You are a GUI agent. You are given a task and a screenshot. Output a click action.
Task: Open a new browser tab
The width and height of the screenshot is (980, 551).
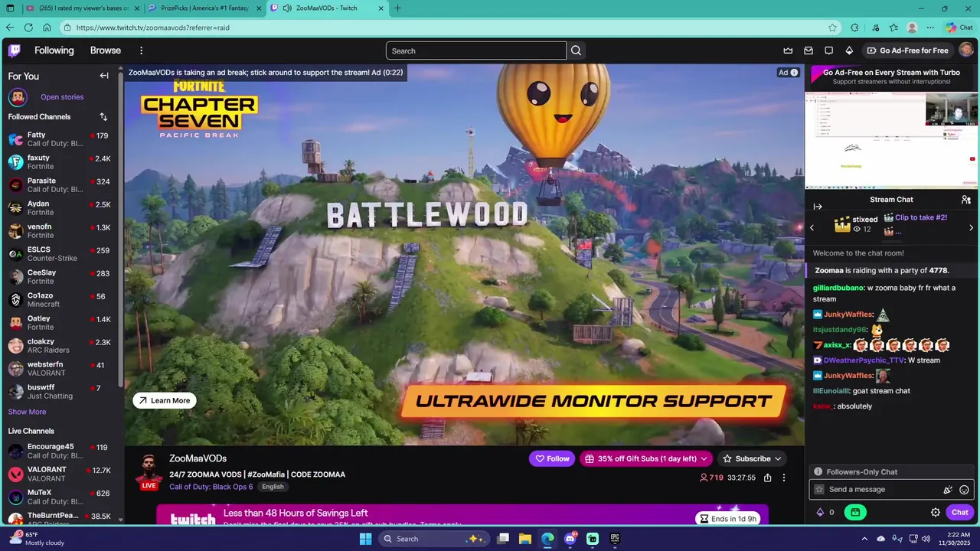click(x=397, y=8)
